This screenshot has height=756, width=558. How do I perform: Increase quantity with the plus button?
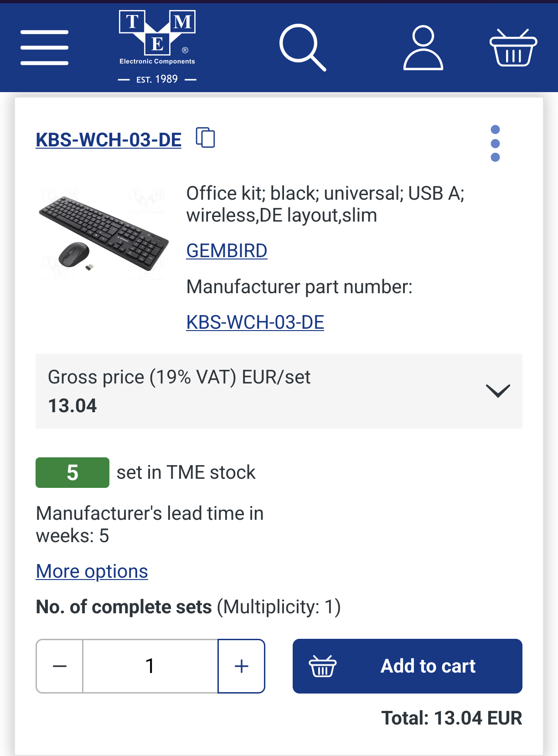click(x=242, y=666)
